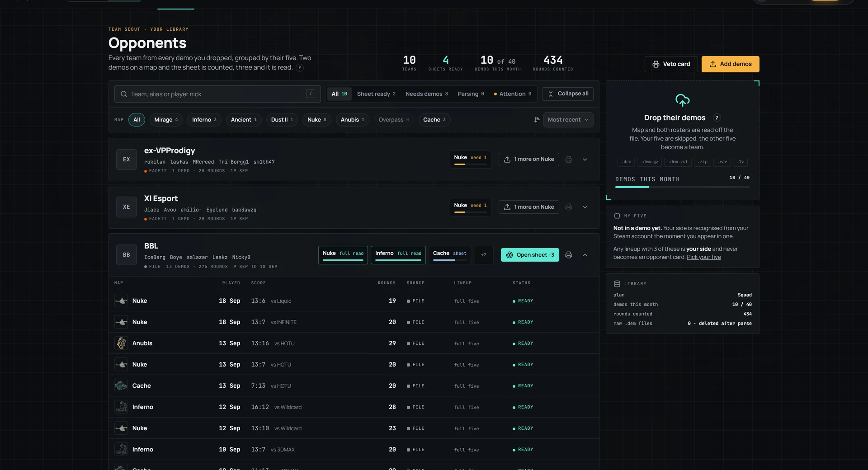Click Nuke map thumbnail in vs INFINITE row
This screenshot has height=470, width=868.
pyautogui.click(x=121, y=322)
